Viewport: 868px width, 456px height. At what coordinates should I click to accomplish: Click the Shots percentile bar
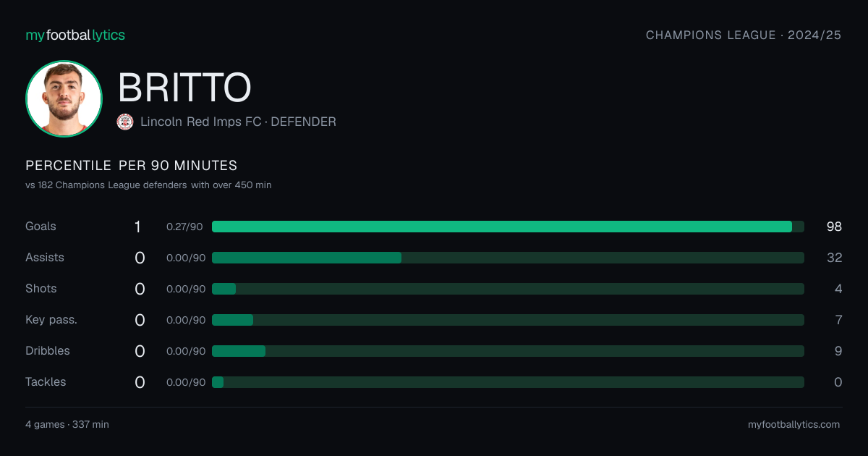coord(508,289)
